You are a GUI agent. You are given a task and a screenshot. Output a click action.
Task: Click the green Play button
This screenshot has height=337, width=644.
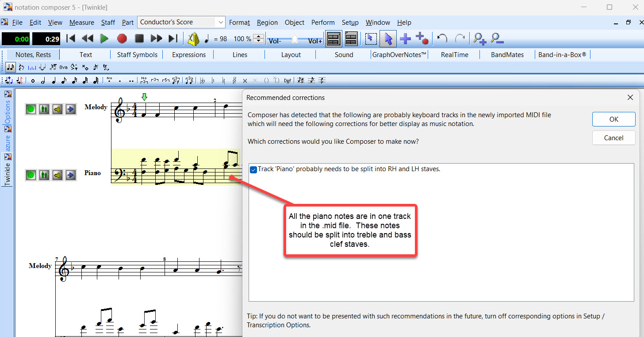[104, 39]
